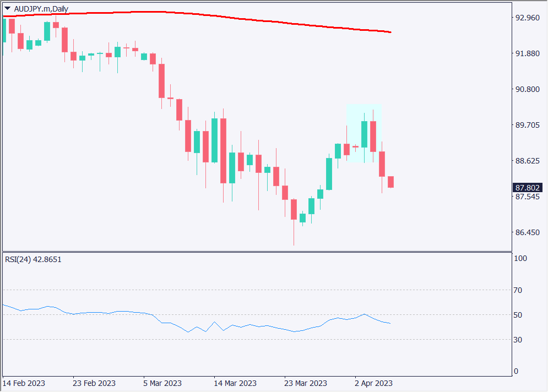Select the red moving average line
Screen dimensions: 548x392
point(220,16)
